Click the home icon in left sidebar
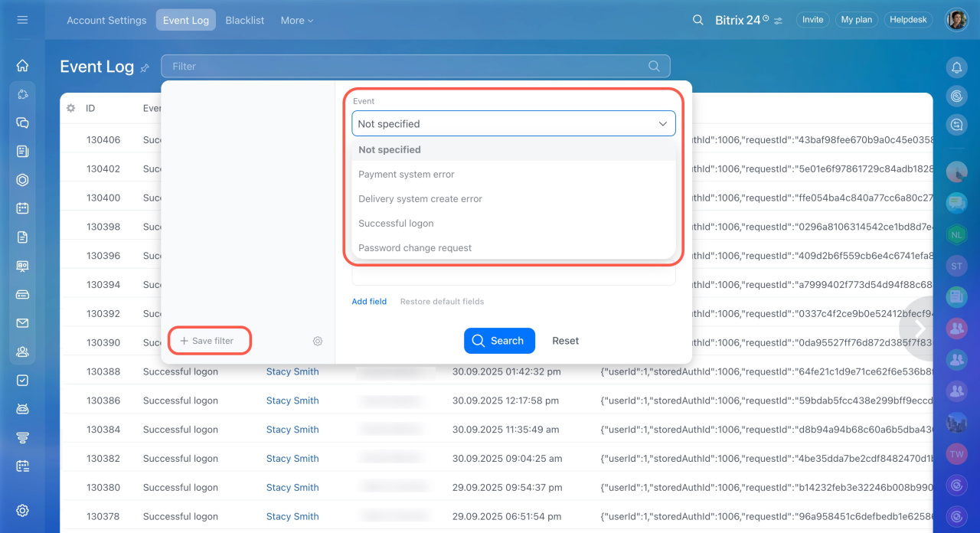The image size is (980, 533). pos(22,66)
